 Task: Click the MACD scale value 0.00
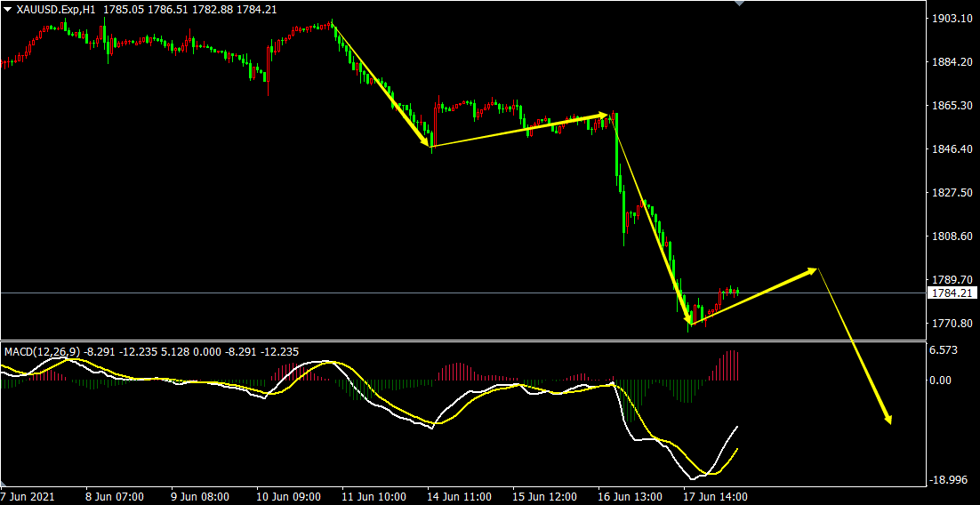941,380
